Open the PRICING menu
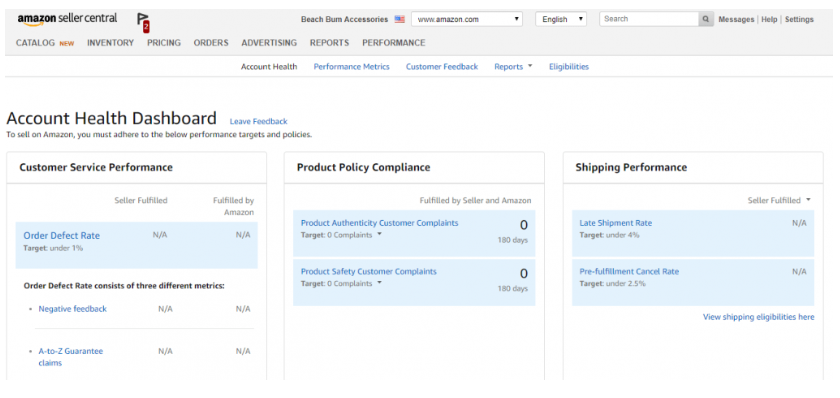 click(x=164, y=43)
